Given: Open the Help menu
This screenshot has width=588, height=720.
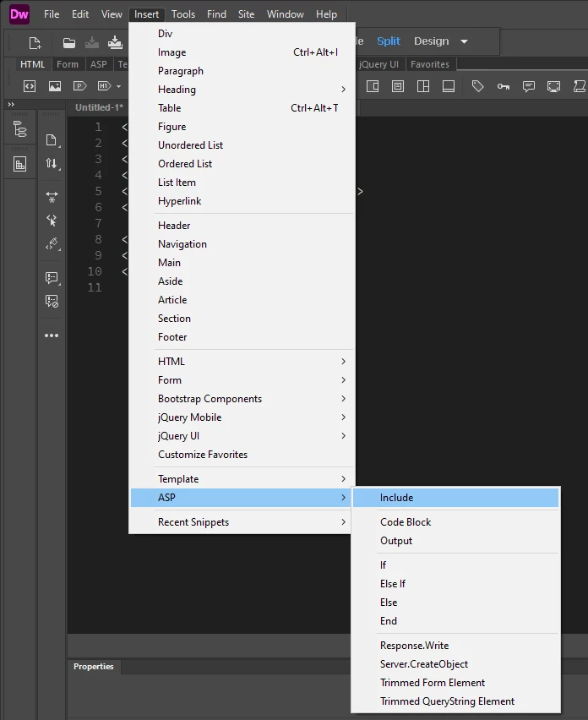Looking at the screenshot, I should [326, 14].
